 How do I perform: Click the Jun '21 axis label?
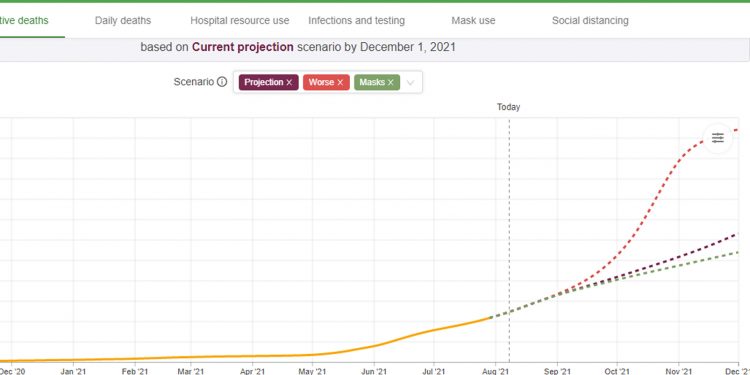[374, 371]
